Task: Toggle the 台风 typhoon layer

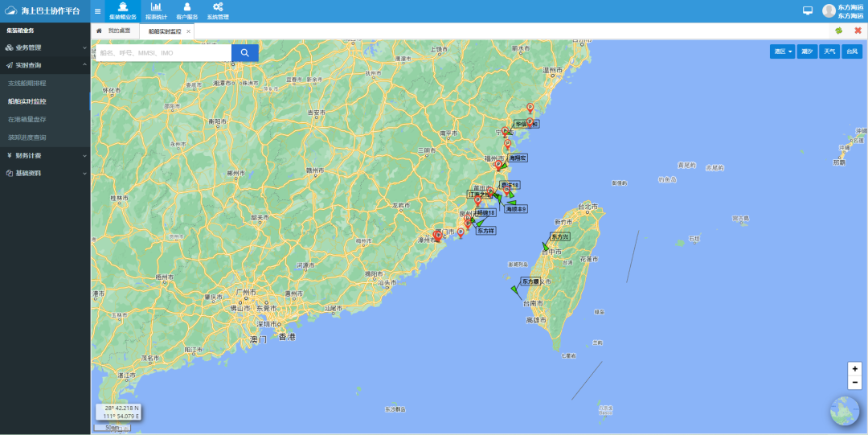Action: click(852, 51)
